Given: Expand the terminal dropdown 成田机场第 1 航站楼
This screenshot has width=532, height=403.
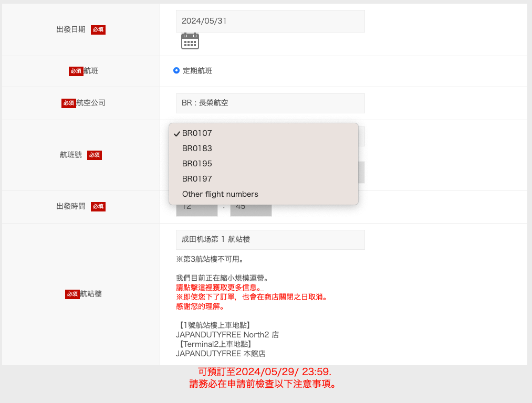Looking at the screenshot, I should tap(270, 239).
